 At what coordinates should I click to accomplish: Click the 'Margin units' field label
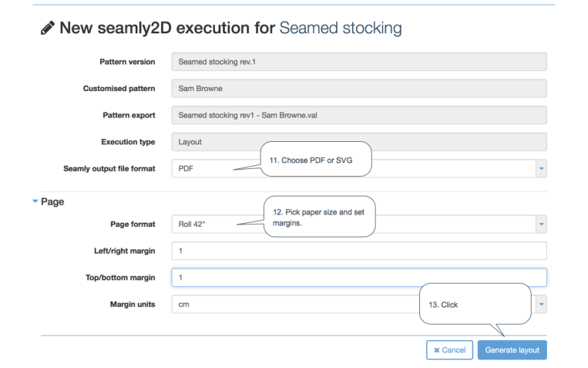[x=133, y=305]
